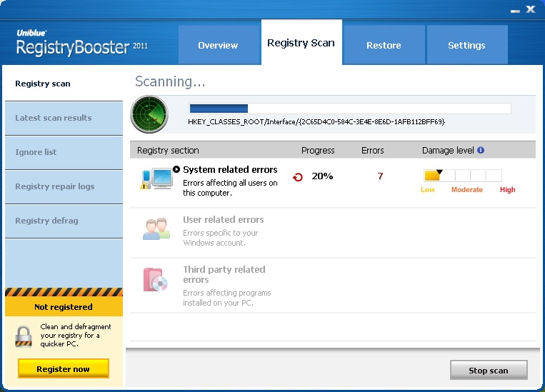The image size is (545, 392).
Task: Minimize the RegistryBooster window
Action: coord(515,11)
